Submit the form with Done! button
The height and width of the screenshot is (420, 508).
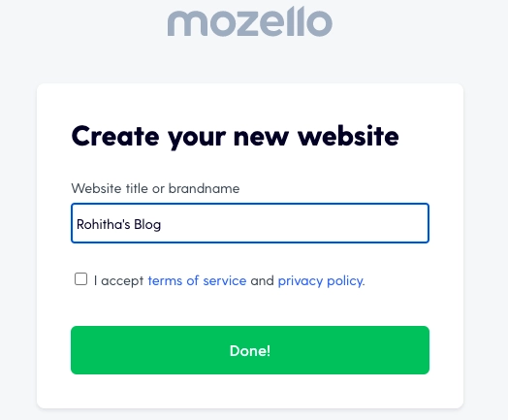coord(250,350)
